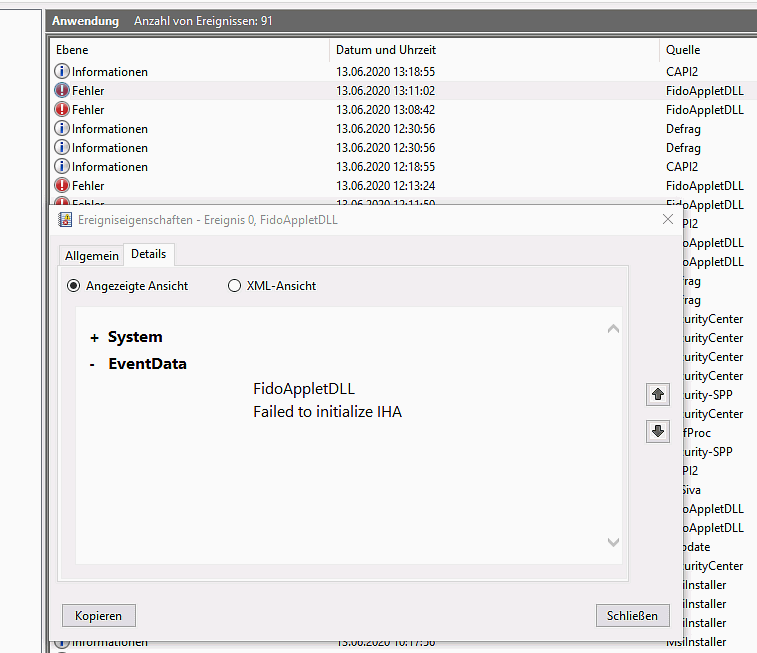The height and width of the screenshot is (653, 757).
Task: Click FidoAppletDLL source in the 12:13:24 row
Action: click(704, 185)
